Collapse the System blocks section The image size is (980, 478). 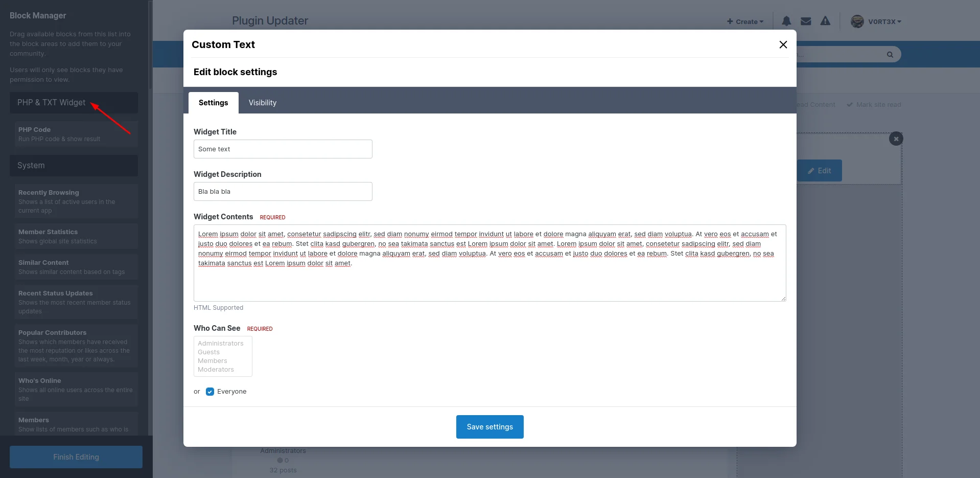pyautogui.click(x=74, y=166)
